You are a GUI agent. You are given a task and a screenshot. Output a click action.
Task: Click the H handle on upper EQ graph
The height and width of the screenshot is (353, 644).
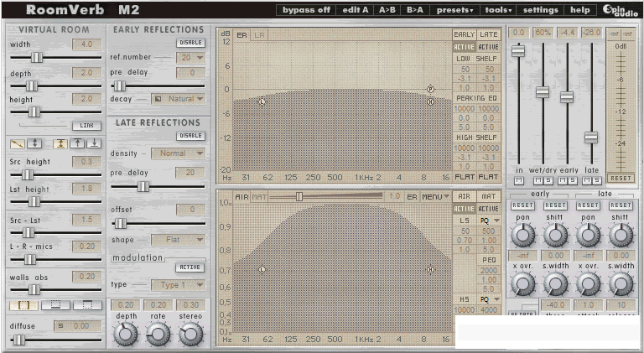(430, 101)
